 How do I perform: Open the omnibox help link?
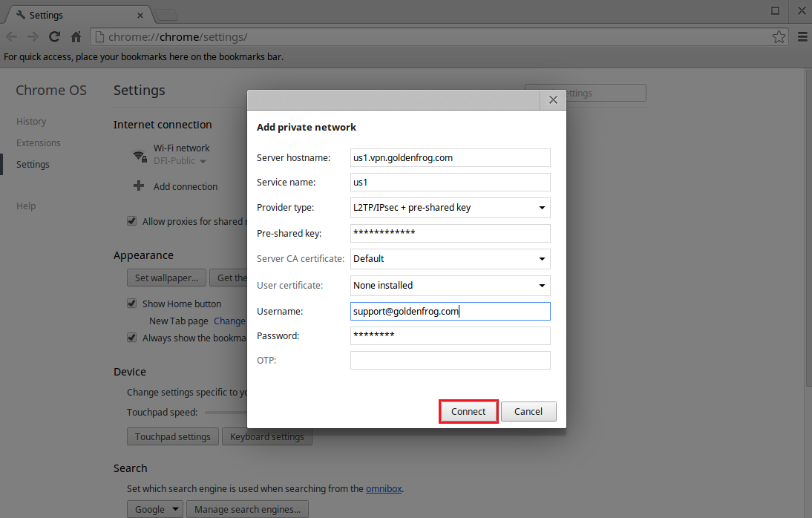click(x=383, y=488)
